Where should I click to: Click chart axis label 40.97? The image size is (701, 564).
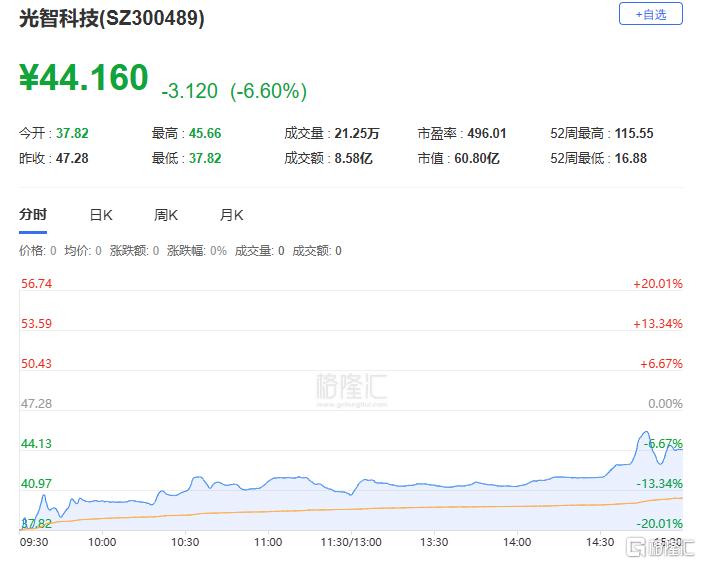point(36,484)
